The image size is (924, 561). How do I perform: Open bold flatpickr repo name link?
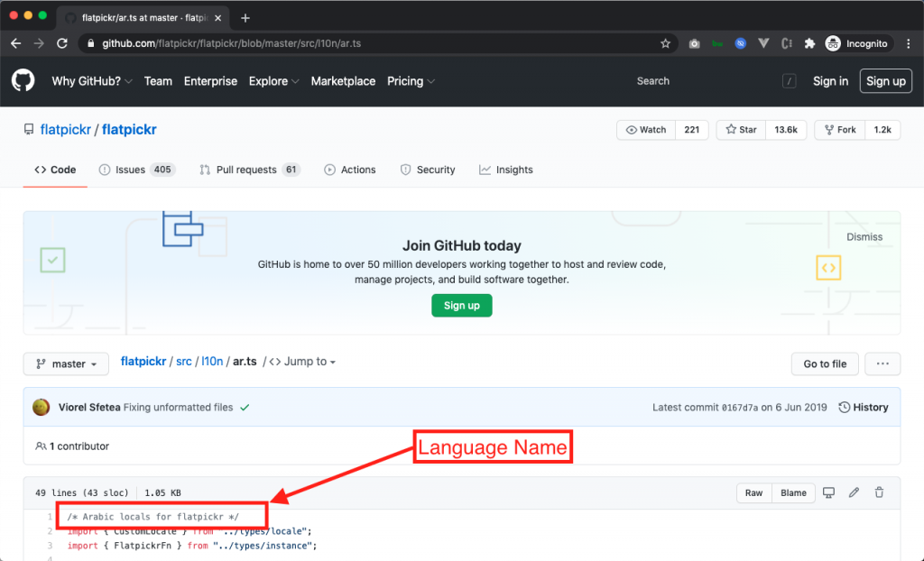(x=129, y=130)
